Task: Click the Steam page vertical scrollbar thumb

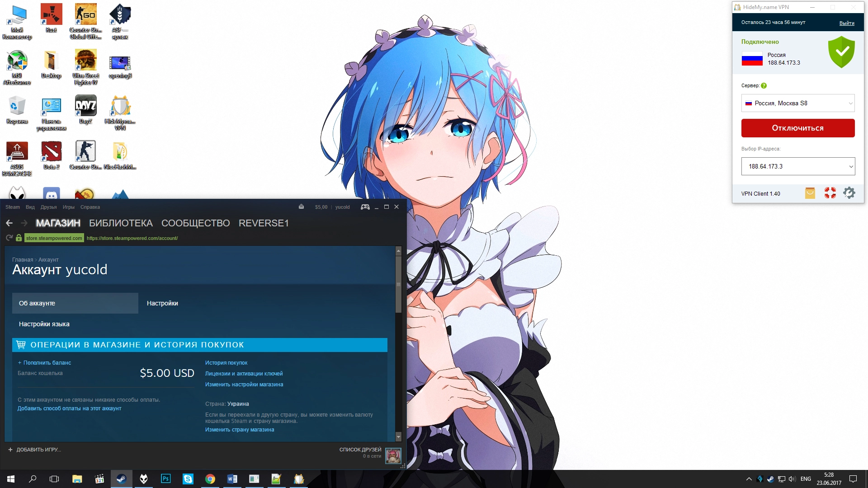Action: (x=398, y=284)
